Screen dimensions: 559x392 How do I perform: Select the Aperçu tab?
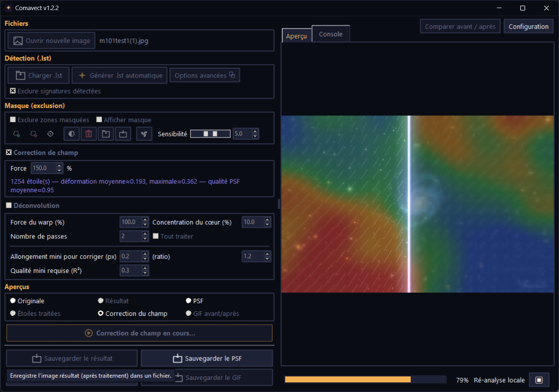tap(297, 36)
